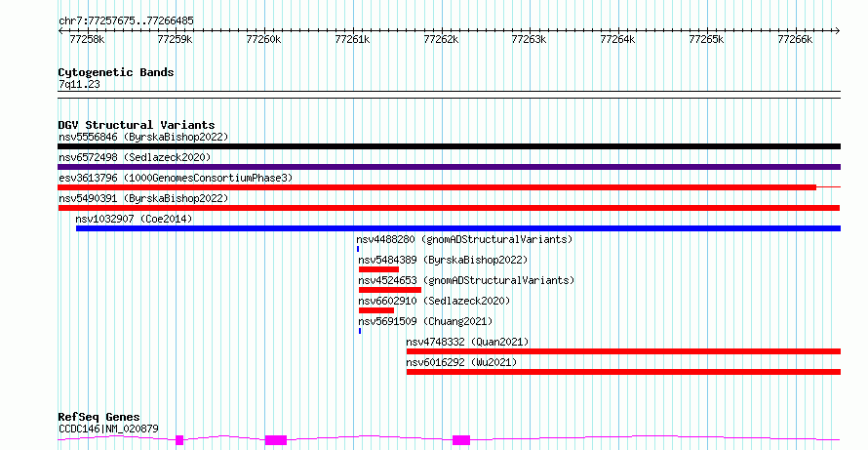Click the CCDC146 exon near 77260k
This screenshot has width=868, height=450.
(276, 440)
